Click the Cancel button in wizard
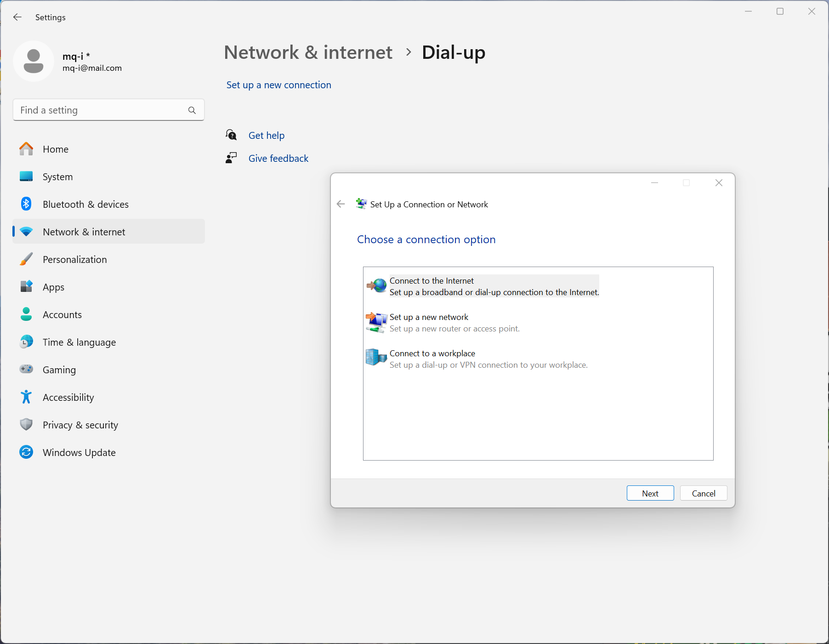 click(x=704, y=493)
